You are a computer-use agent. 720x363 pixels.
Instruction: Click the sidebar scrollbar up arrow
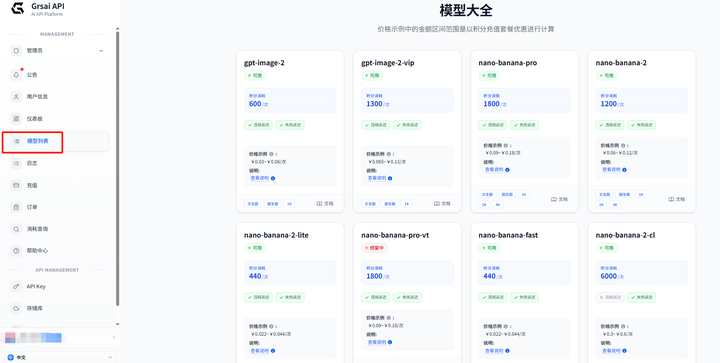coord(118,28)
